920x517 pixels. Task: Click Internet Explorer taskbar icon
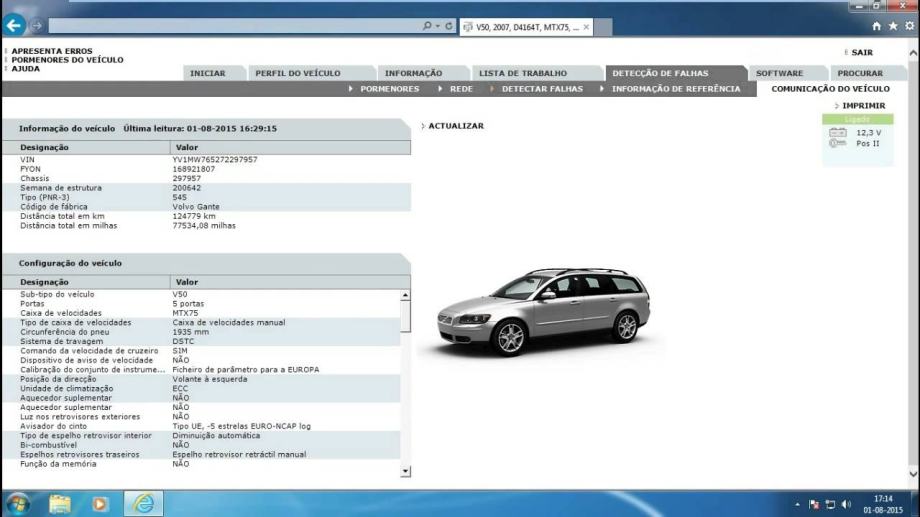coord(143,504)
